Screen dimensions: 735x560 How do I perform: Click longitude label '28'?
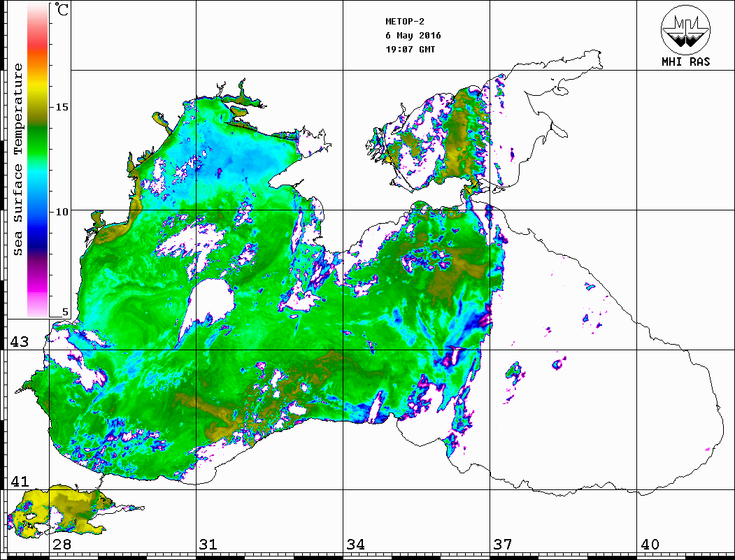click(x=62, y=545)
